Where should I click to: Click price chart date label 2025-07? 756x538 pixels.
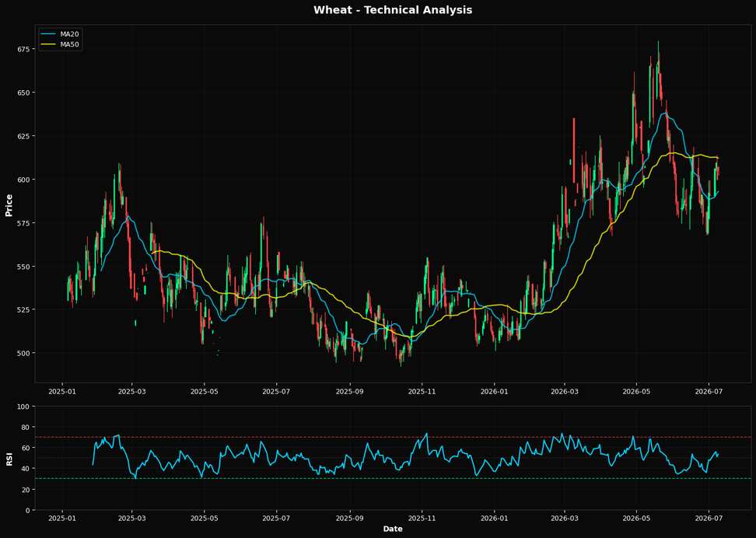click(x=276, y=391)
